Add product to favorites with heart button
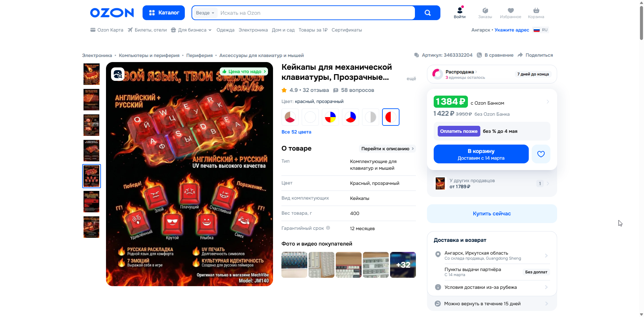644x317 pixels. click(541, 154)
